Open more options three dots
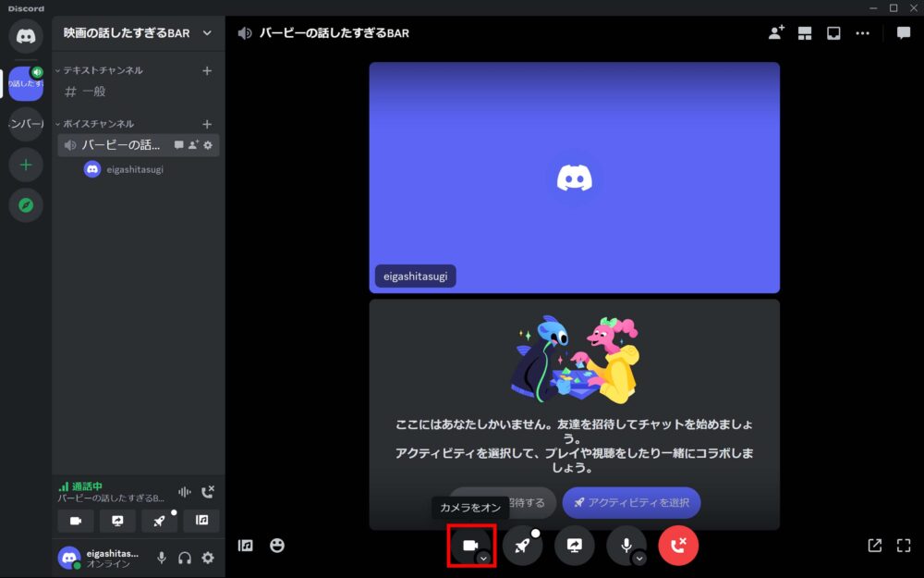Viewport: 924px width, 578px height. point(863,33)
